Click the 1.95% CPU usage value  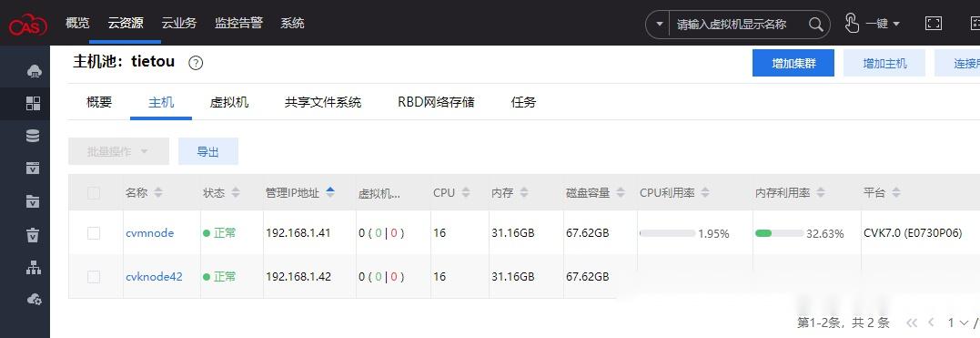pyautogui.click(x=713, y=233)
